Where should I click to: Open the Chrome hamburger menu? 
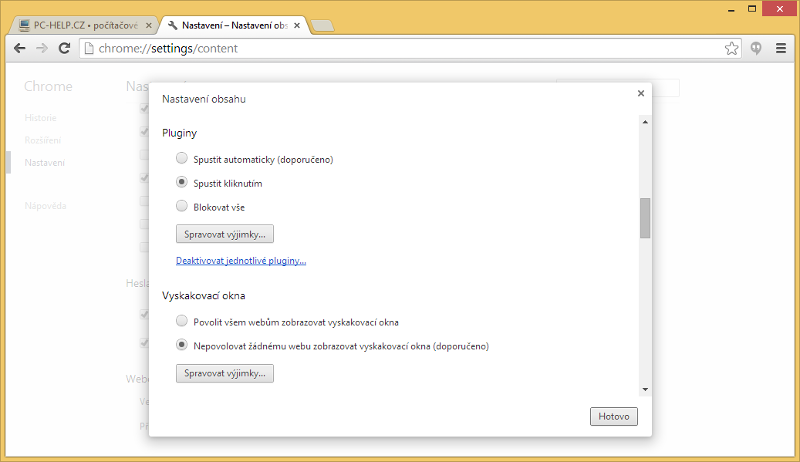[x=781, y=48]
